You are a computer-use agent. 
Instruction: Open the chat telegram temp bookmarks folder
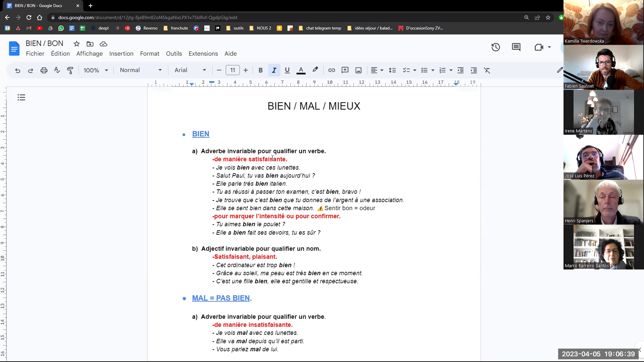tap(320, 28)
